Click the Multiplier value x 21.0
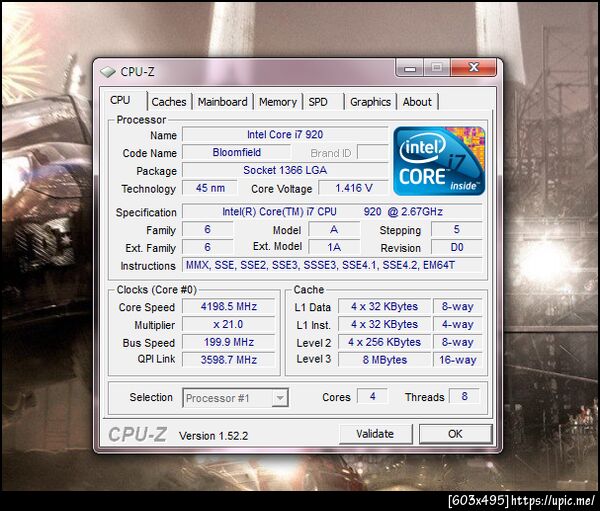600x511 pixels. (229, 325)
